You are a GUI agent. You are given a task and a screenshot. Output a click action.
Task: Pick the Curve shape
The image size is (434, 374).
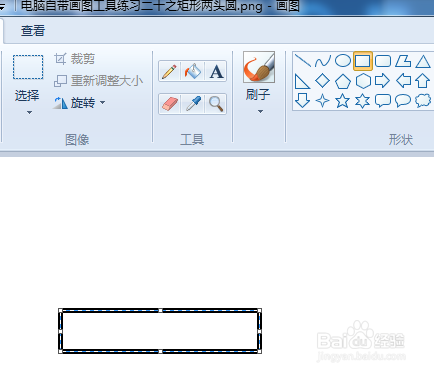coord(323,61)
